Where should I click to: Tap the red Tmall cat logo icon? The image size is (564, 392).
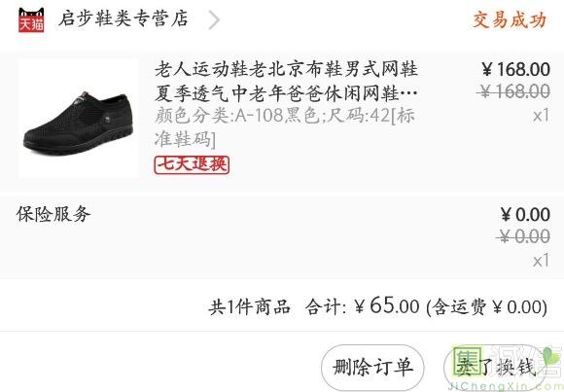(31, 19)
